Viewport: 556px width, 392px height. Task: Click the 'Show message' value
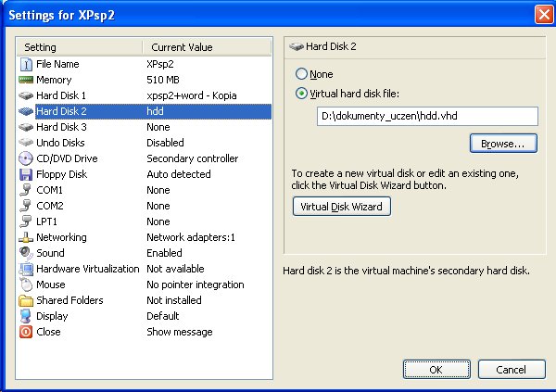pyautogui.click(x=180, y=332)
